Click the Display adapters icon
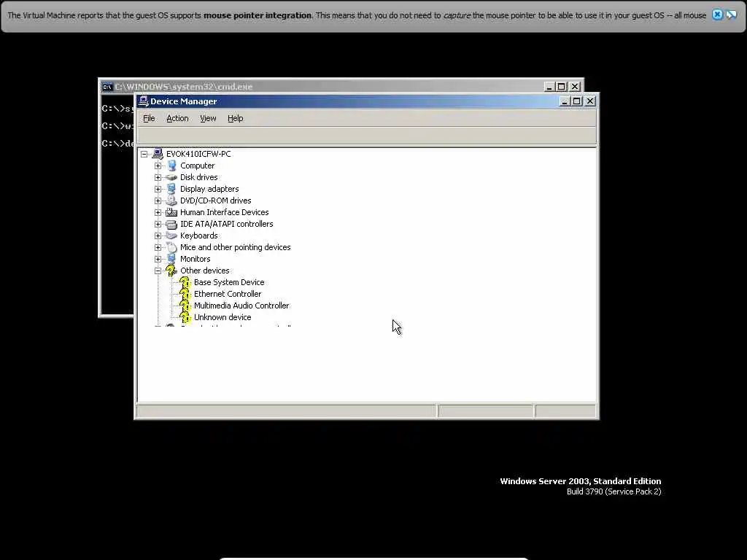 point(171,189)
